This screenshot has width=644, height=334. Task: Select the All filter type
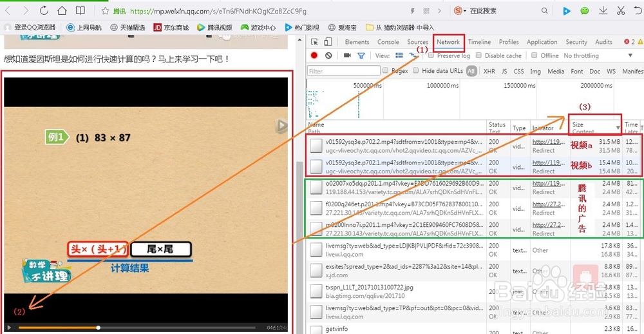tap(471, 71)
